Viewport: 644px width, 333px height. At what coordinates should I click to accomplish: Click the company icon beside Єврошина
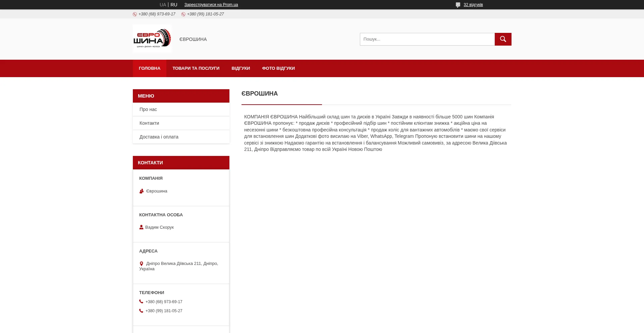tap(142, 191)
